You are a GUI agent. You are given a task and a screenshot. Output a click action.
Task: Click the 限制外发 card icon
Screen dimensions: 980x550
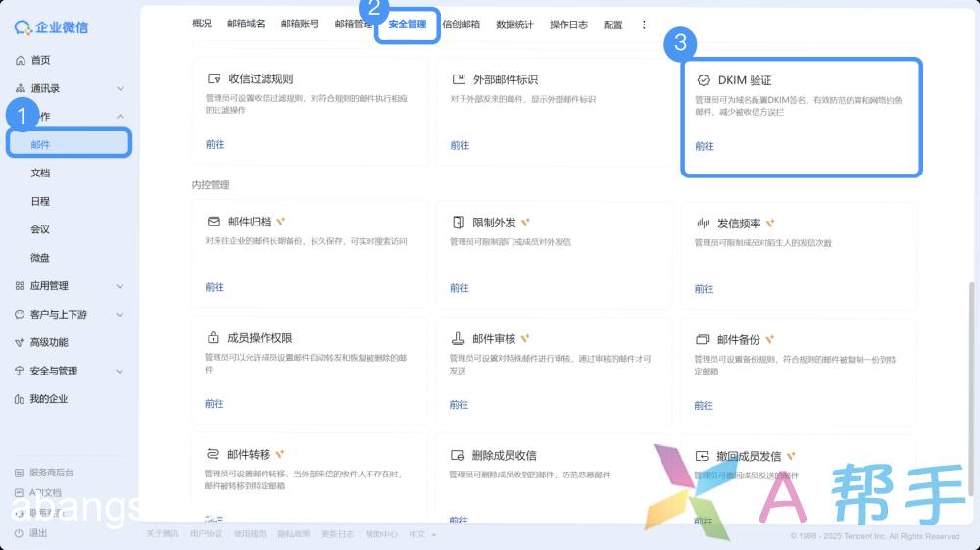click(x=458, y=223)
